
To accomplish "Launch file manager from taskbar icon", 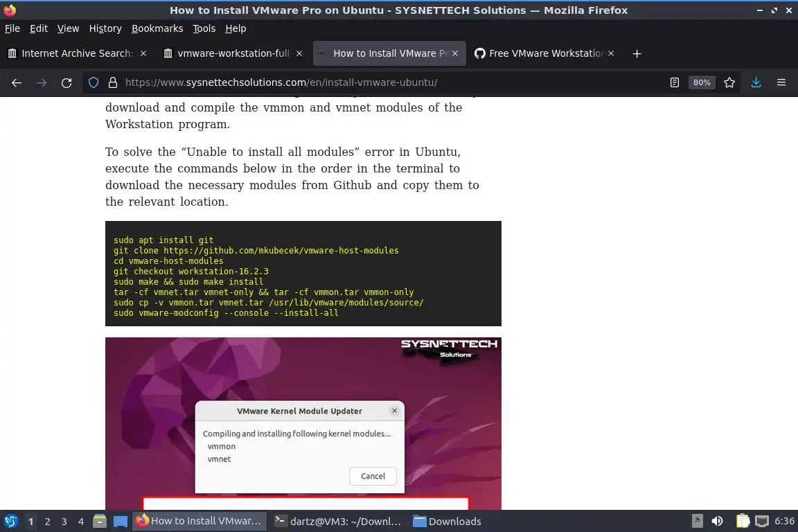I will tap(100, 522).
